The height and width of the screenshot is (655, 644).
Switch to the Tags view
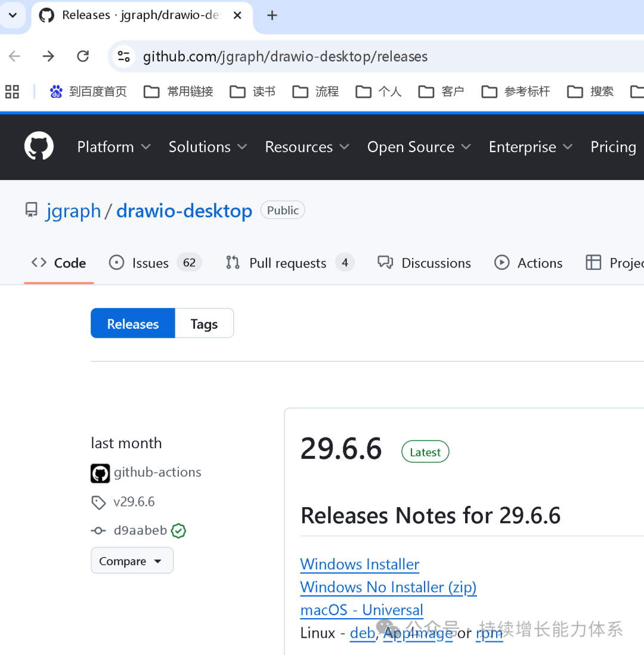point(204,324)
